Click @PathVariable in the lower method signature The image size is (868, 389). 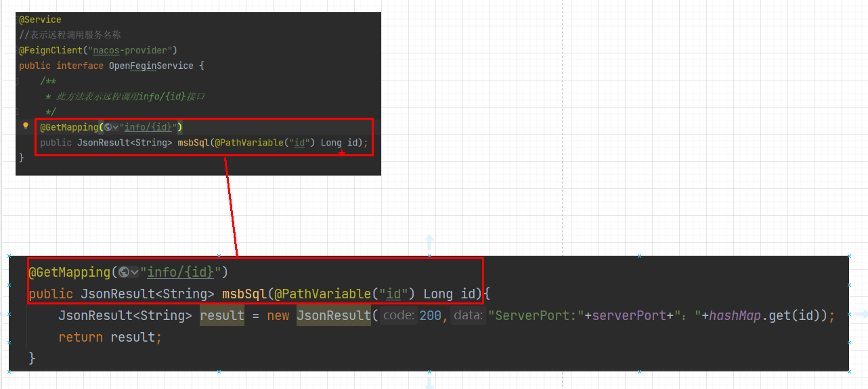click(323, 294)
